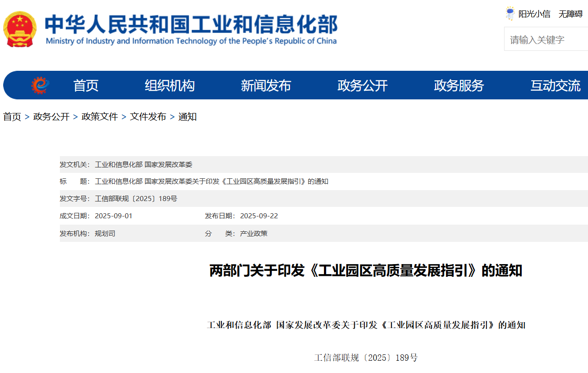
Task: Open the 阳光小信 robot assistant icon
Action: coord(510,13)
